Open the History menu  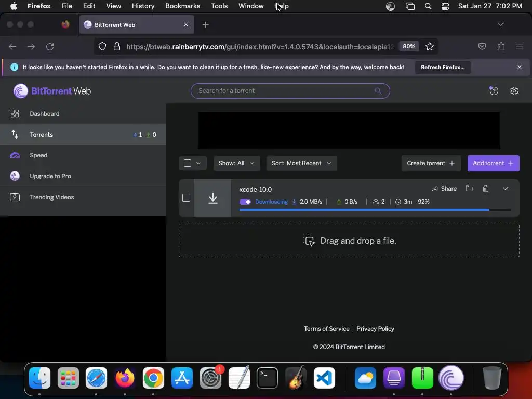coord(143,6)
